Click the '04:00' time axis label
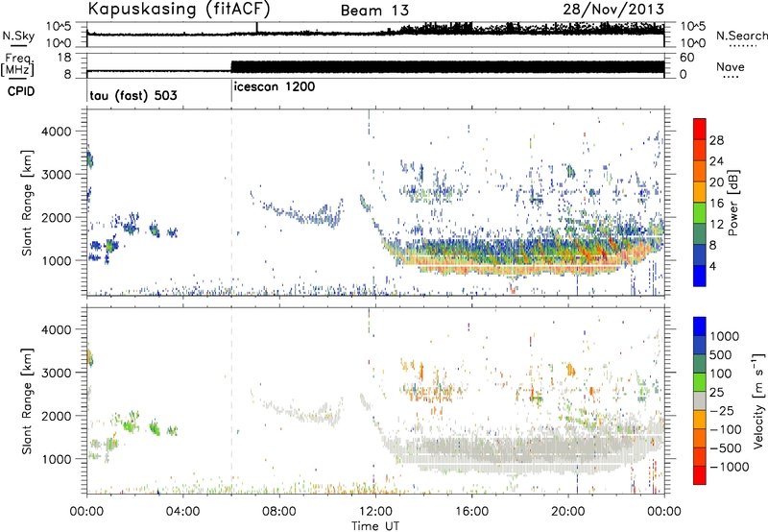 pos(183,512)
